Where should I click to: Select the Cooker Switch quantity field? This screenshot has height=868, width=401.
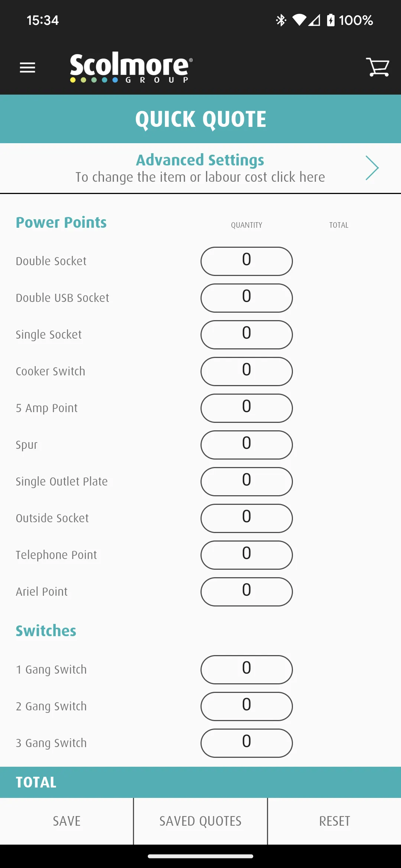click(x=247, y=371)
